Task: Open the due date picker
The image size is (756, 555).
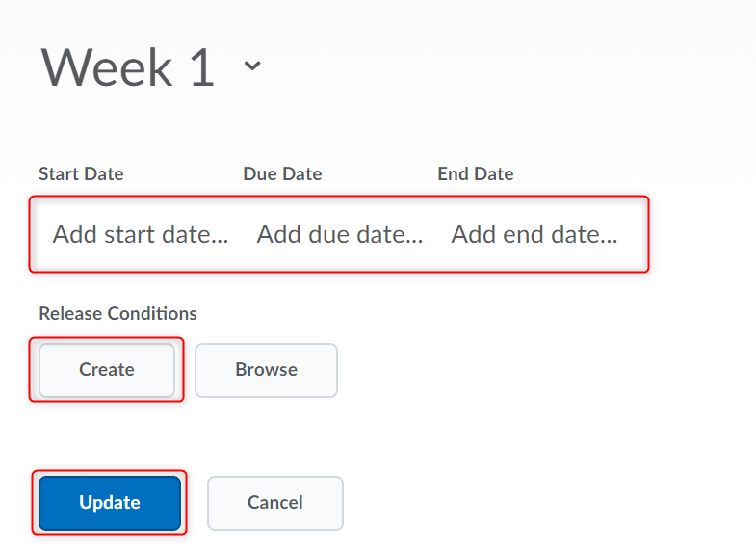Action: click(x=340, y=234)
